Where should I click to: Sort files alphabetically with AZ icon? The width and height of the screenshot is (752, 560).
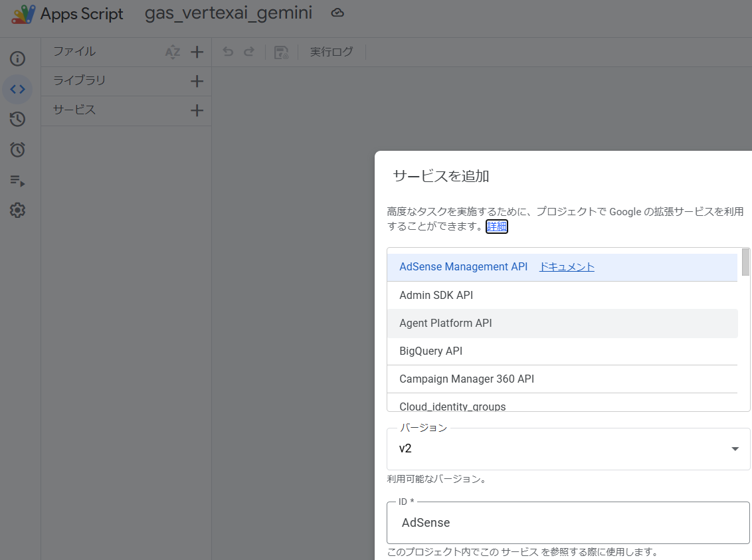173,52
